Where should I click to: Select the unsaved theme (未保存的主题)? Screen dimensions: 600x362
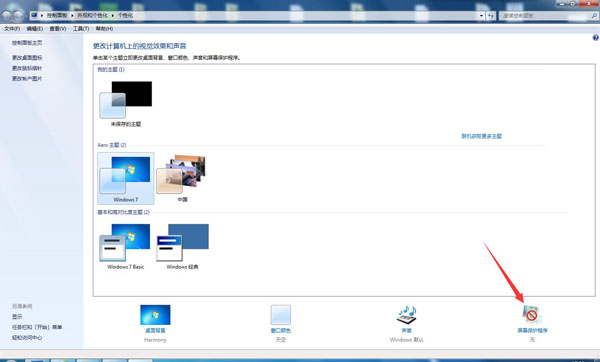point(126,104)
